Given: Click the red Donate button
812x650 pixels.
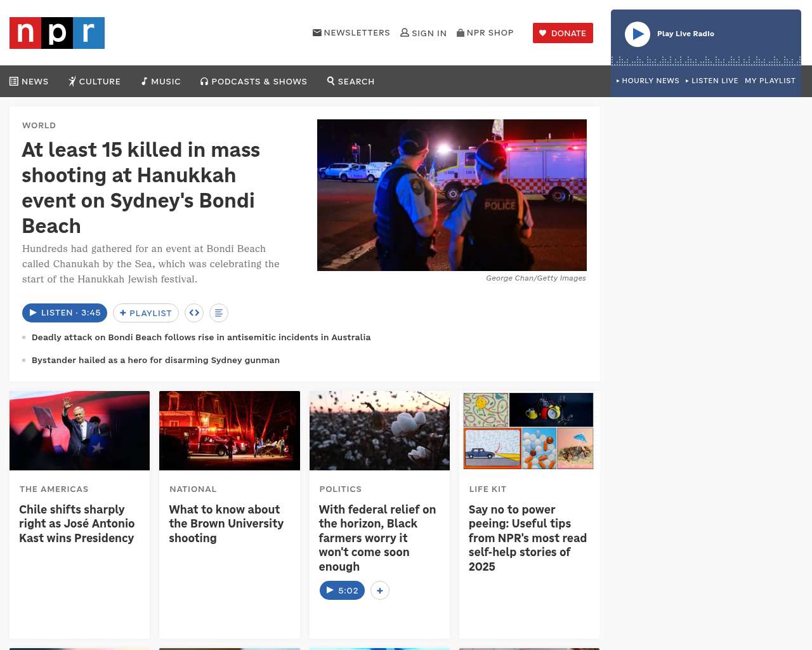Looking at the screenshot, I should point(563,33).
